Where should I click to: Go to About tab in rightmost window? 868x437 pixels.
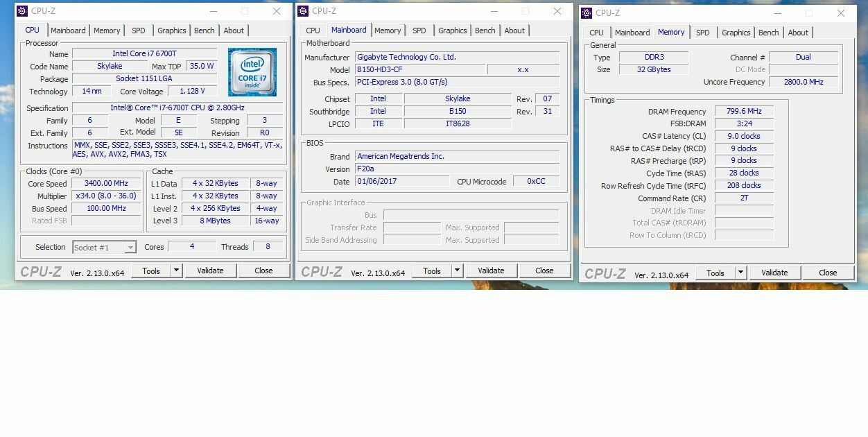797,33
